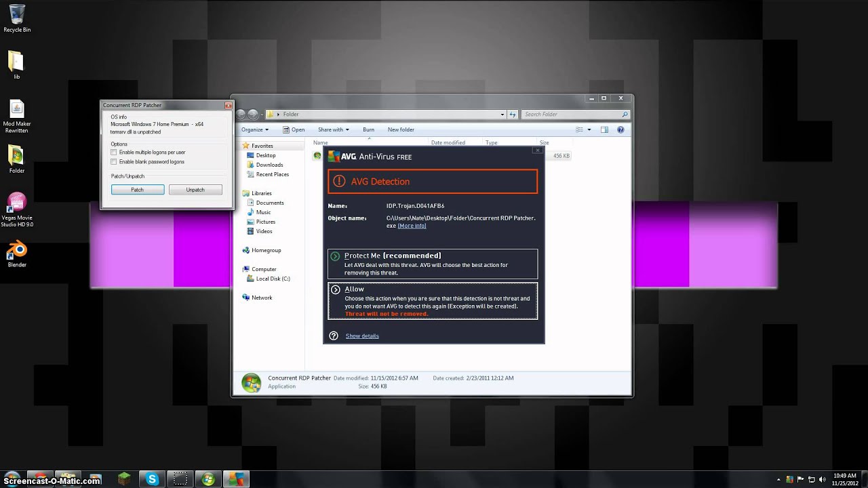Sort by Type column header
868x488 pixels.
(x=492, y=143)
